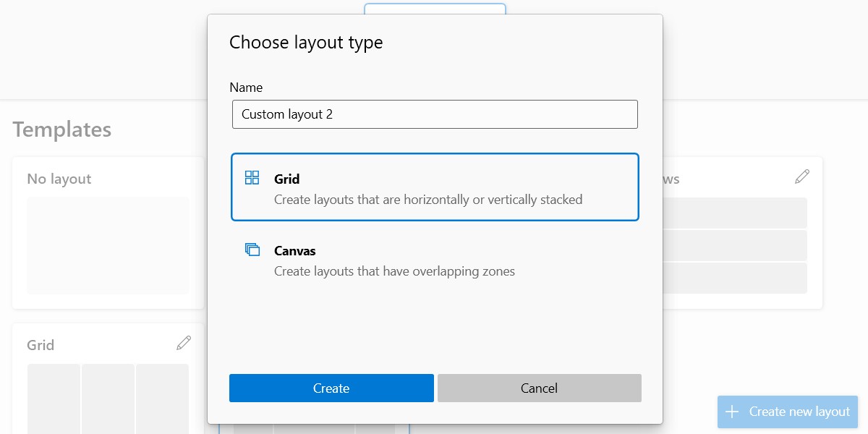Click the 'Choose layout type' heading

[306, 43]
